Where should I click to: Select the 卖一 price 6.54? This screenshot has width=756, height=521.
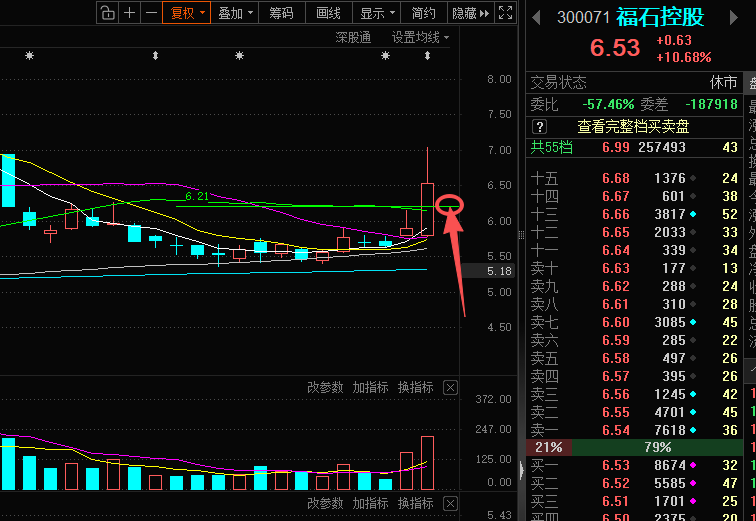616,430
